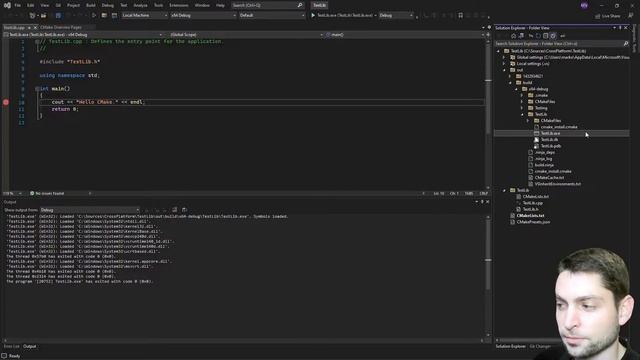Toggle the breakpoint on the cout line

(6, 102)
